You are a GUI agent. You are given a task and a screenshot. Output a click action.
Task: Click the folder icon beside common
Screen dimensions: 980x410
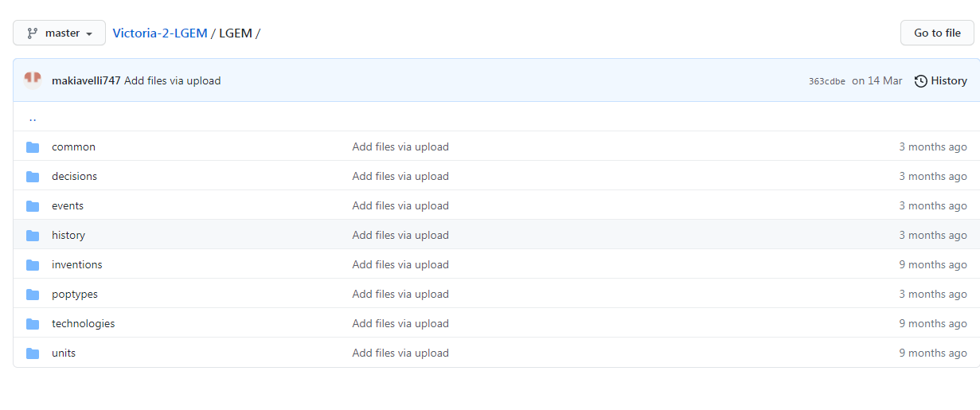33,146
